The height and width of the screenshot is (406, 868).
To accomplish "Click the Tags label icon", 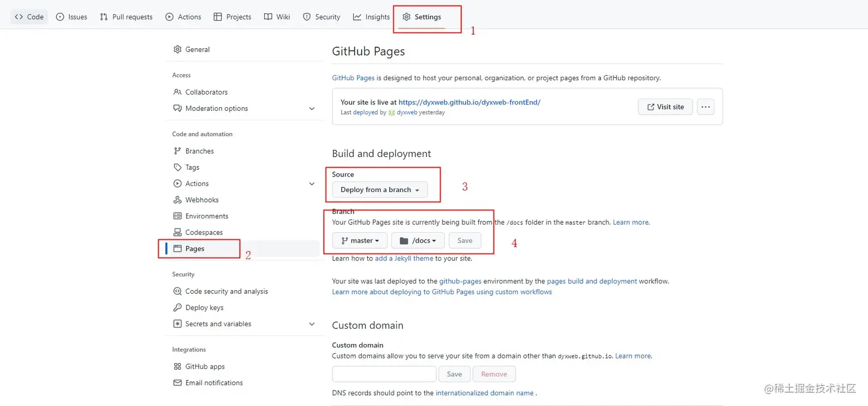I will (x=177, y=167).
